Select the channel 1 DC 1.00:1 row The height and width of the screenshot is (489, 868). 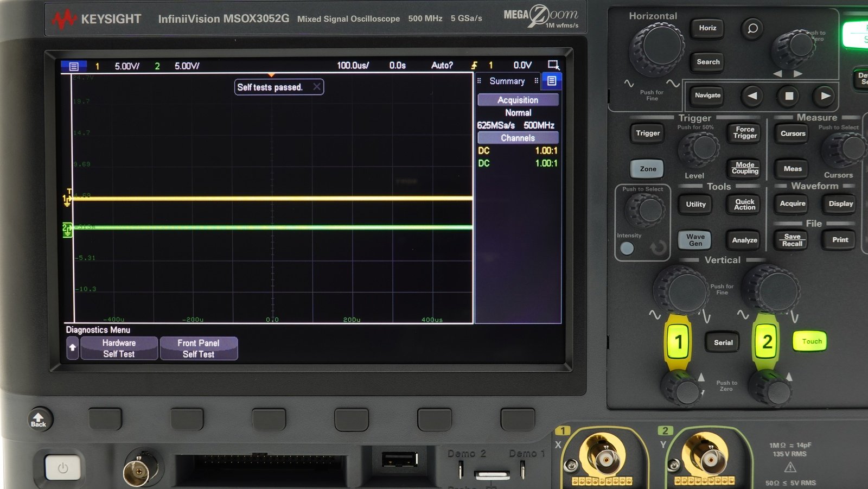click(x=518, y=150)
